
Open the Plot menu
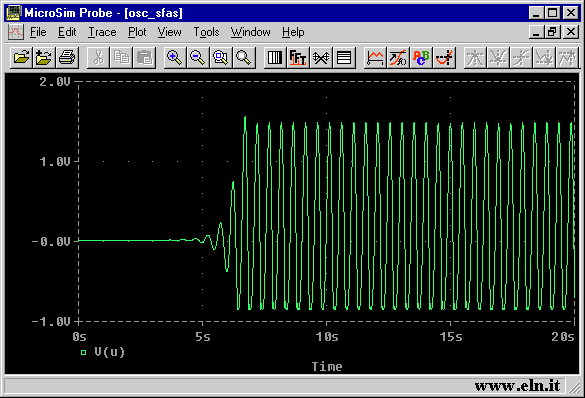[x=137, y=32]
